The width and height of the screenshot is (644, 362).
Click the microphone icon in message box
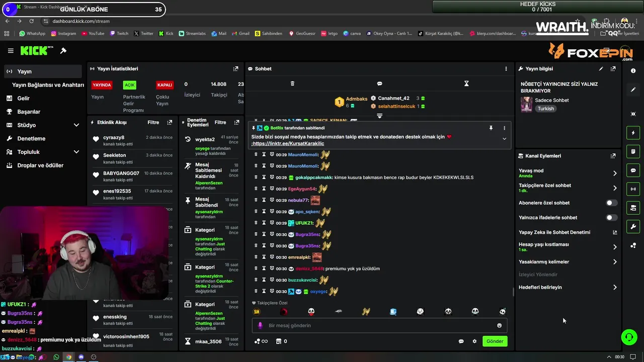260,326
